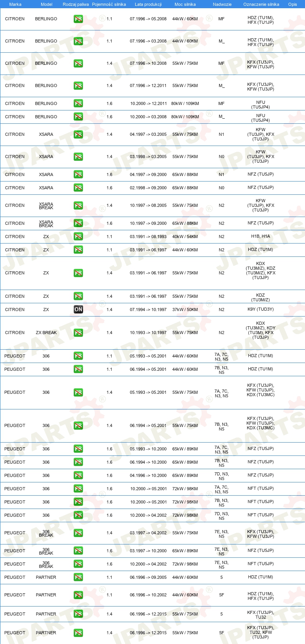
Task: Select the H1B, H1A engine code cell
Action: point(261,237)
